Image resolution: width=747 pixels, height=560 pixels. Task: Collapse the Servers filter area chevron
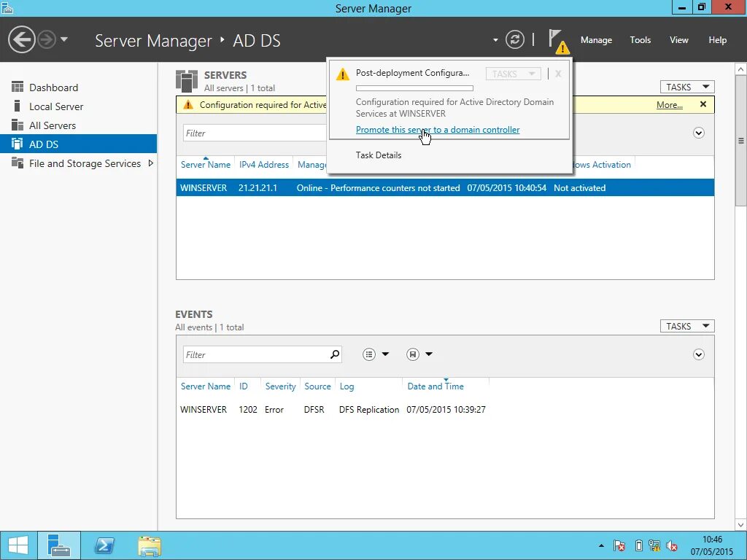point(698,133)
